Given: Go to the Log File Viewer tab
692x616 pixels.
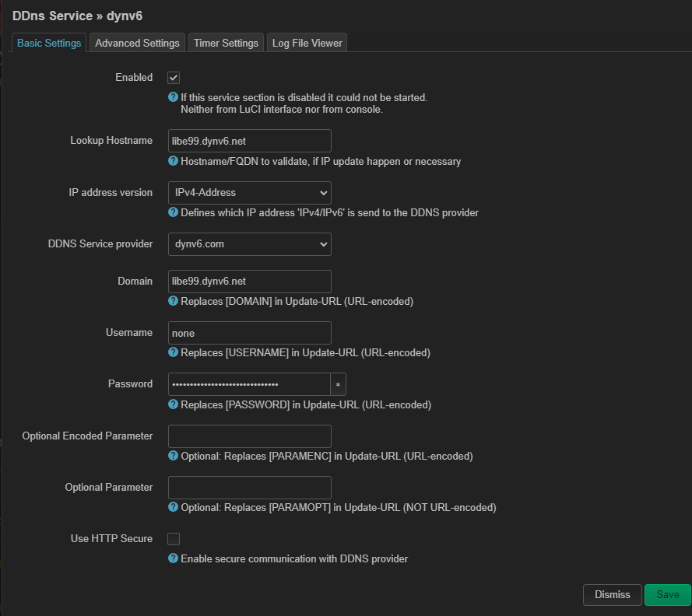Looking at the screenshot, I should 307,43.
